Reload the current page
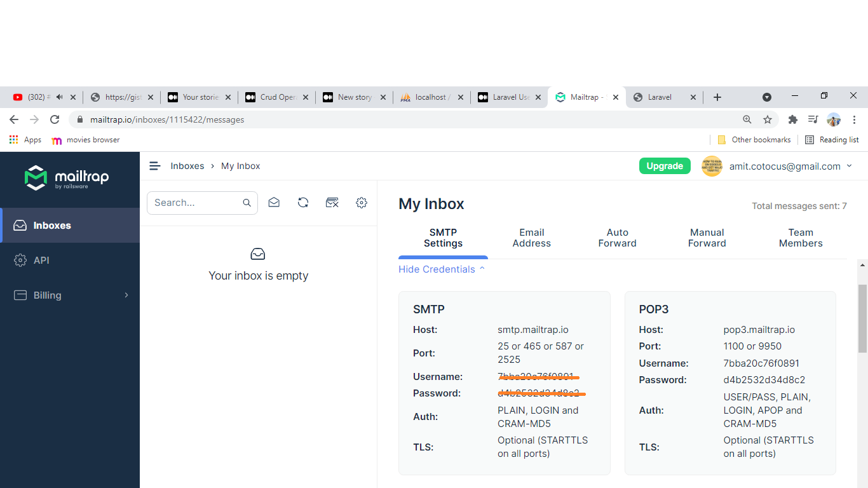The image size is (868, 488). point(55,119)
